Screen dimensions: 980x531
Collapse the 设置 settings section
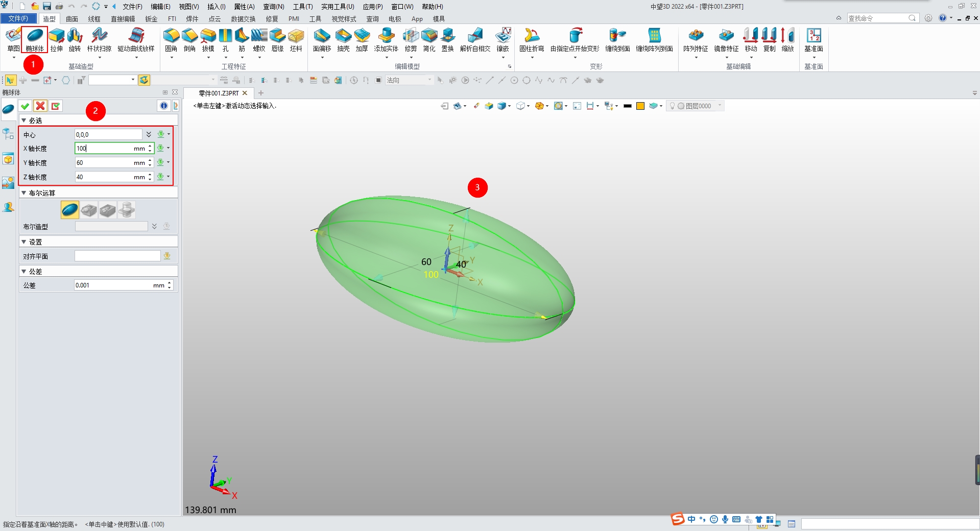pyautogui.click(x=23, y=242)
